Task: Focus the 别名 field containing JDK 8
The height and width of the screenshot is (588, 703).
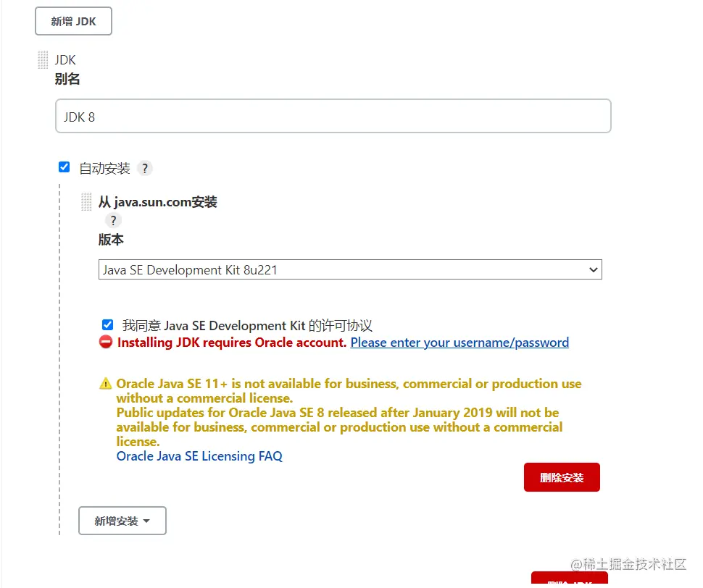Action: (x=333, y=116)
